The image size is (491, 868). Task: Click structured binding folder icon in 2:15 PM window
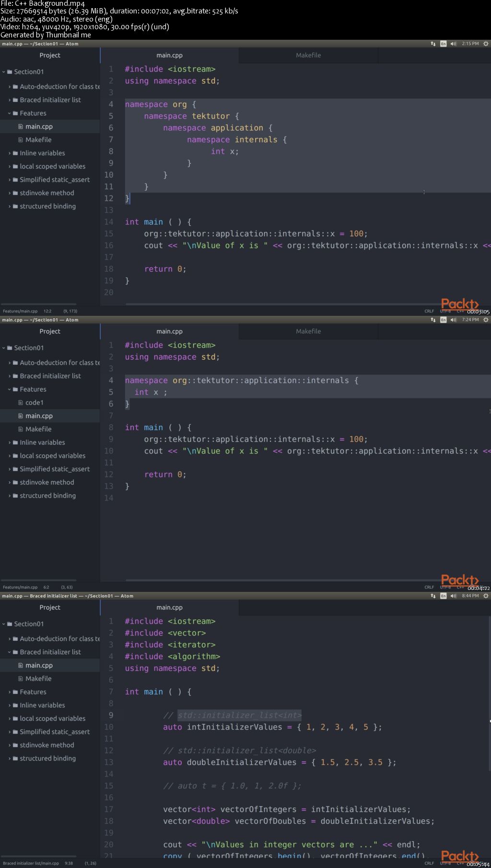click(15, 206)
